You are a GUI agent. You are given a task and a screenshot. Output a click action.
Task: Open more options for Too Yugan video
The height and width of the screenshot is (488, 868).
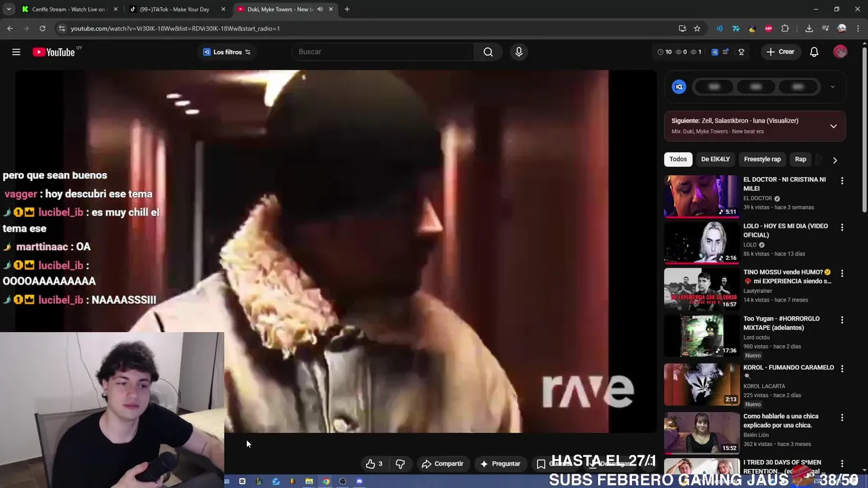[842, 320]
